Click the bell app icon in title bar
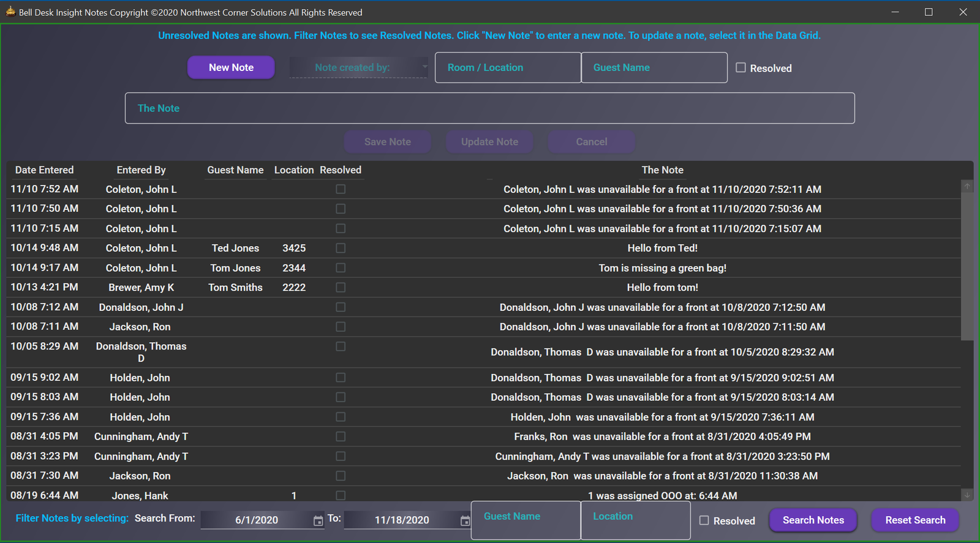The height and width of the screenshot is (543, 980). point(10,12)
